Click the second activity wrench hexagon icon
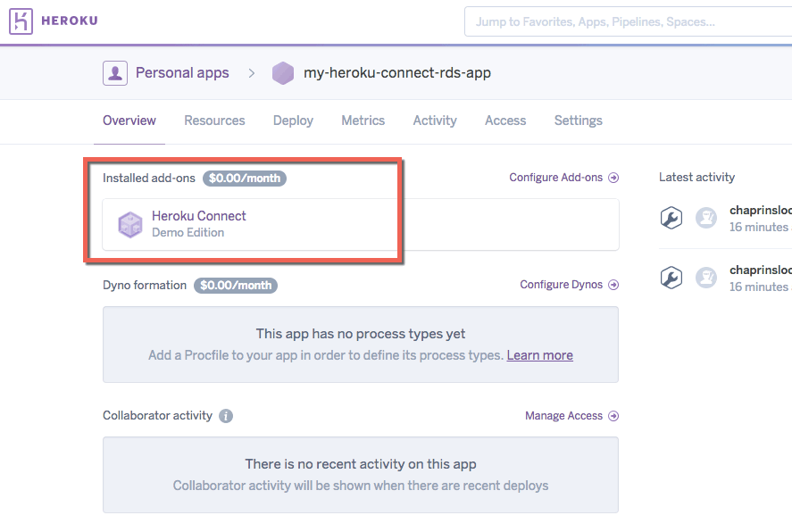792x532 pixels. (671, 278)
